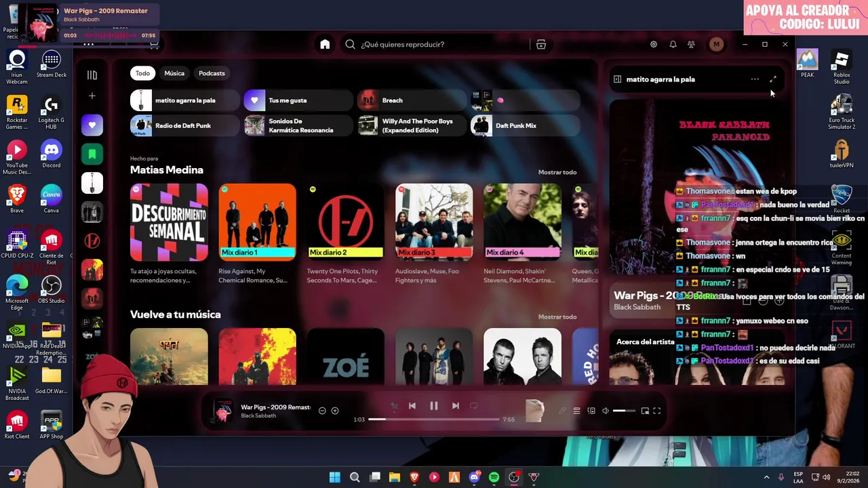Open the miniplayer icon
Viewport: 868px width, 488px height.
(x=645, y=411)
